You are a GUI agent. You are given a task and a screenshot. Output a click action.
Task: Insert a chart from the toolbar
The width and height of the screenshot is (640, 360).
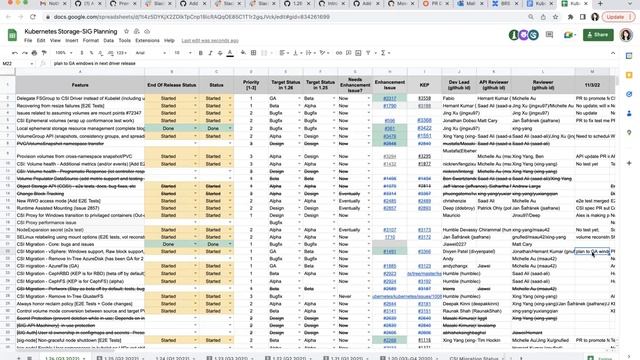pyautogui.click(x=358, y=53)
